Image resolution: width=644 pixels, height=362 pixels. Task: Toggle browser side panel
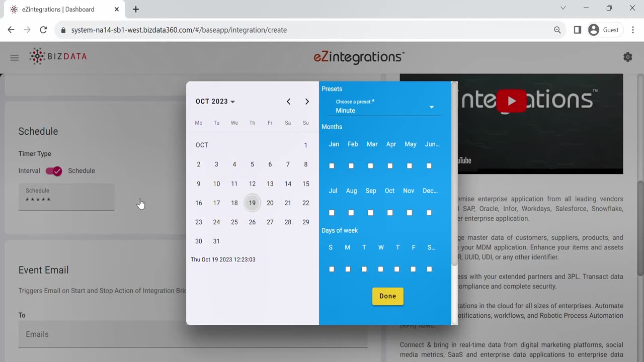tap(578, 30)
